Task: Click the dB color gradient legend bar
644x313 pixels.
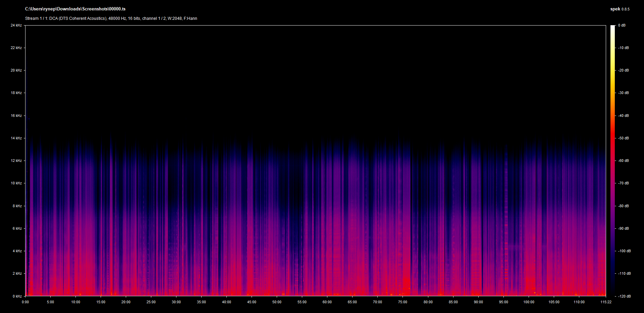Action: (x=612, y=161)
